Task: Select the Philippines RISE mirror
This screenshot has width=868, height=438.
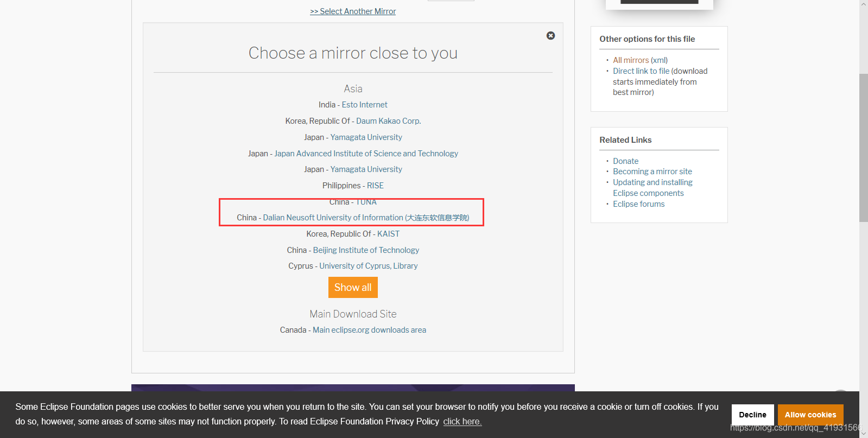Action: [x=375, y=186]
